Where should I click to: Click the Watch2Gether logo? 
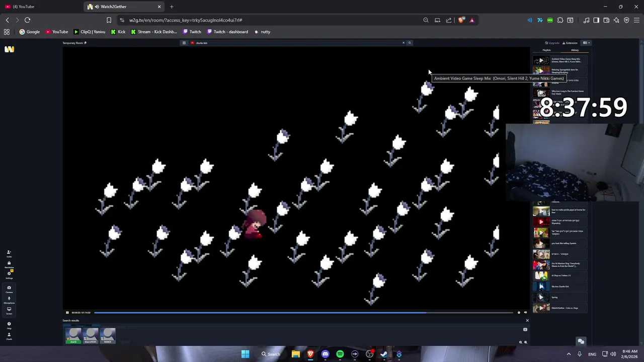(x=9, y=49)
